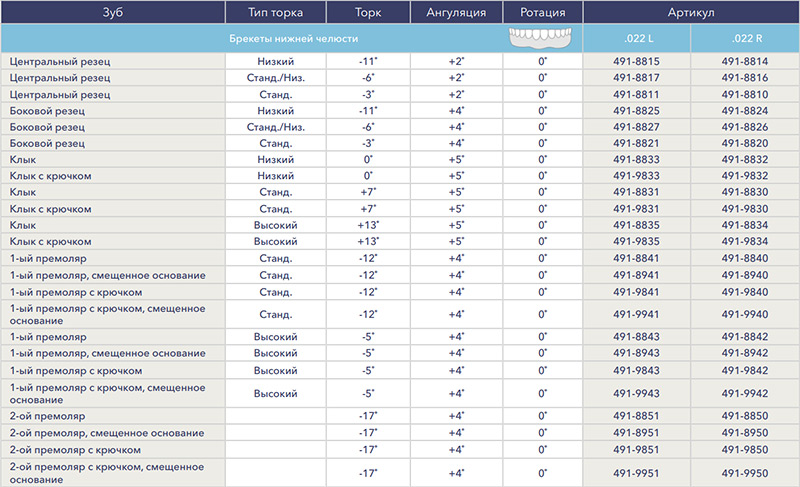Select article number 491-8824
The height and width of the screenshot is (487, 800).
click(x=745, y=111)
